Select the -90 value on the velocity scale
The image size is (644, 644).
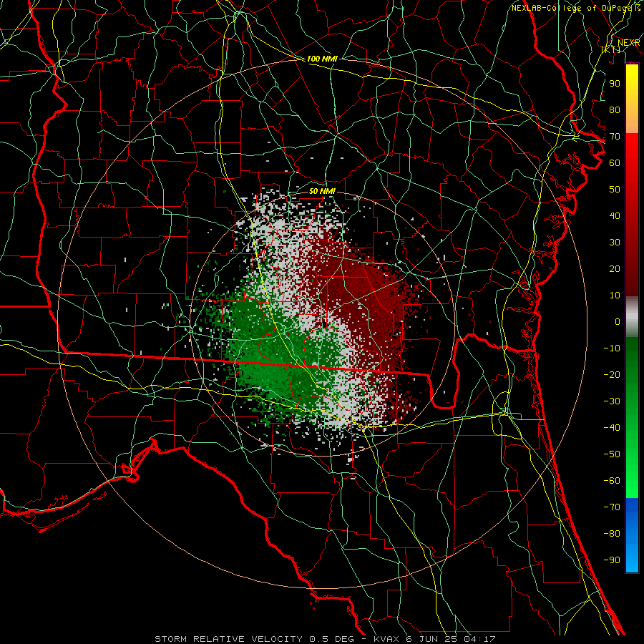pos(612,560)
